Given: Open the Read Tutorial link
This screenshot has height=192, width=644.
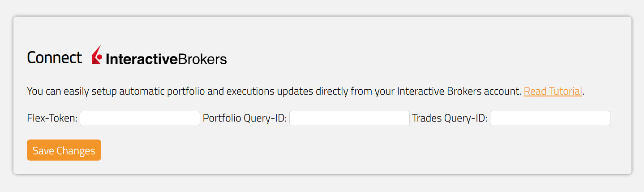Looking at the screenshot, I should pyautogui.click(x=553, y=91).
